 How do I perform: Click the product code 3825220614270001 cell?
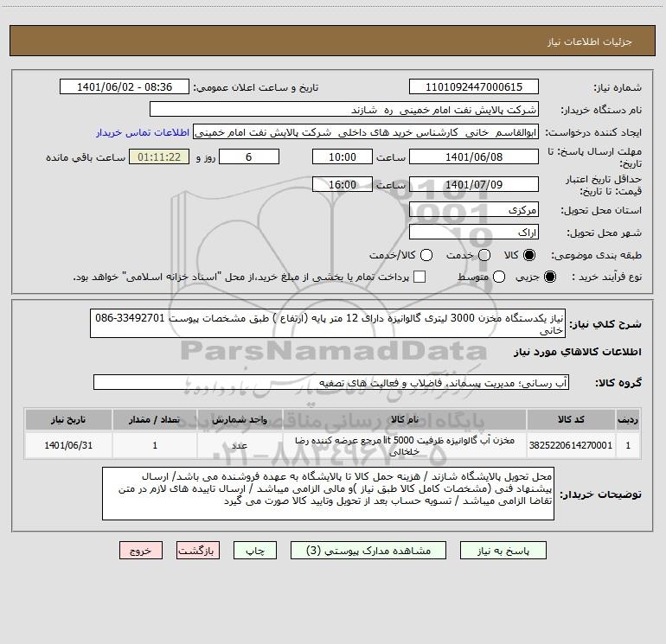click(571, 445)
